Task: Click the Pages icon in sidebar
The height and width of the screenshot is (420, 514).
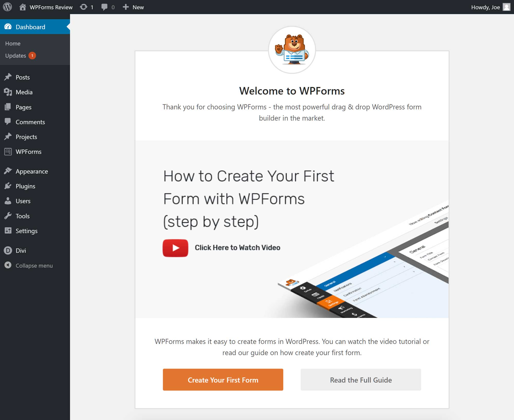Action: [x=8, y=107]
